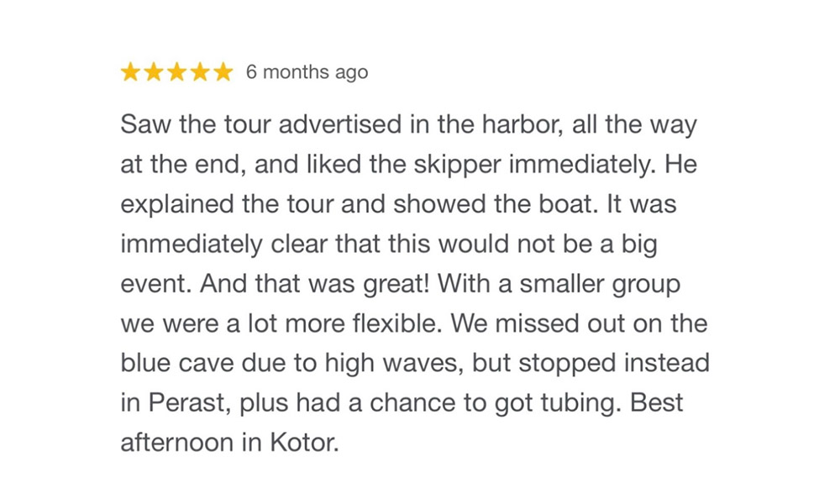The image size is (840, 504).
Task: Click the fourth gold star
Action: pyautogui.click(x=199, y=72)
